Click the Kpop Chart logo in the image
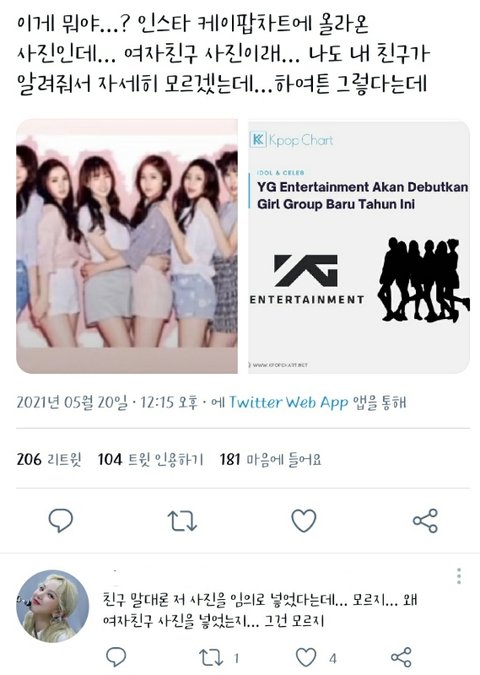The image size is (480, 675). click(291, 140)
